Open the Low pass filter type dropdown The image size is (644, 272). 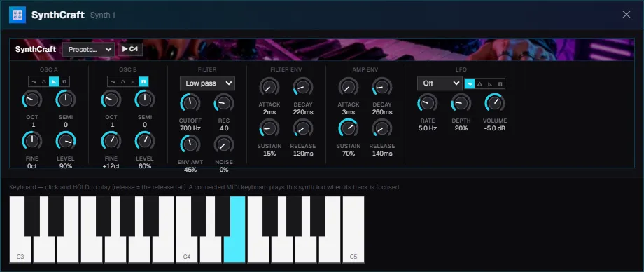pyautogui.click(x=207, y=83)
